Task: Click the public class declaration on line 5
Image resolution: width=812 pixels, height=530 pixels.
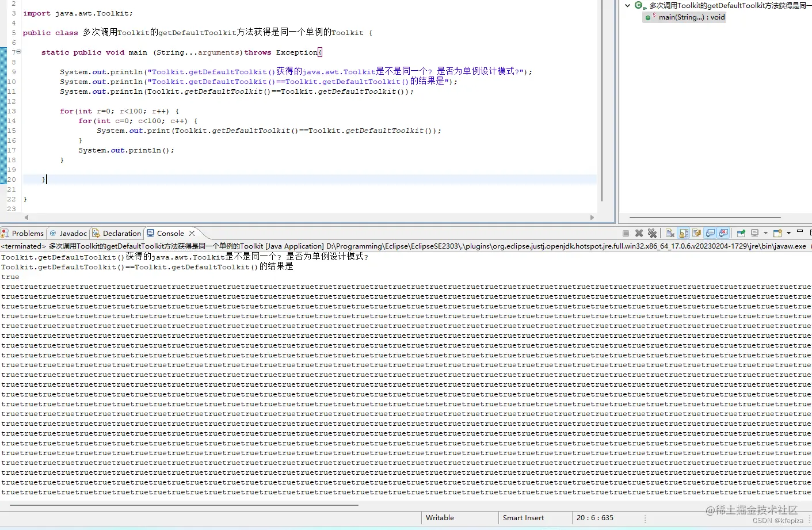Action: pos(197,32)
